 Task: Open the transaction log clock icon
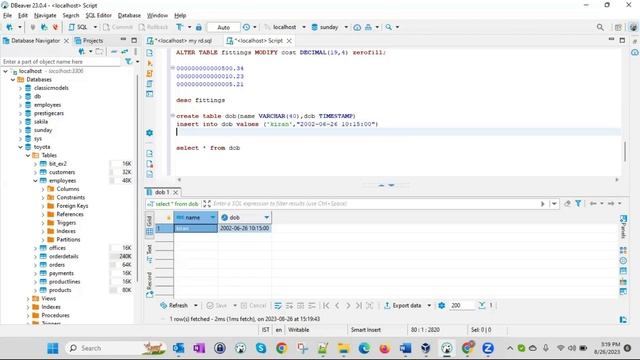[246, 27]
